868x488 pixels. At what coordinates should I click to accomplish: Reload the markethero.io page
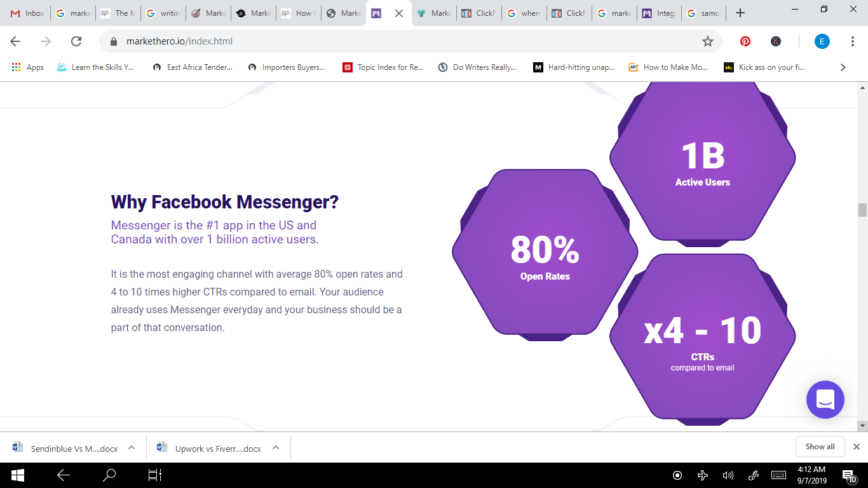pos(76,41)
